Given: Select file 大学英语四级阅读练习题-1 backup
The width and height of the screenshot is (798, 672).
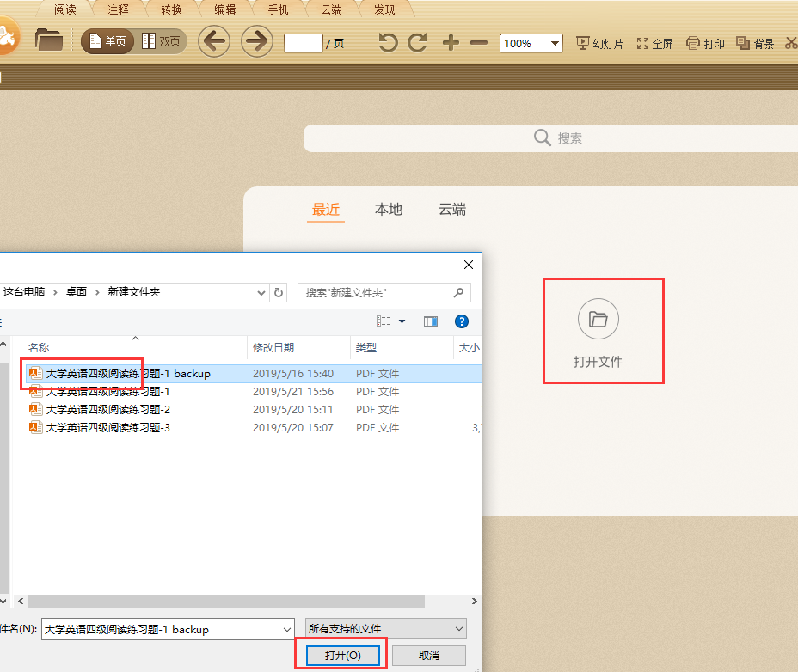Looking at the screenshot, I should 253,374.
